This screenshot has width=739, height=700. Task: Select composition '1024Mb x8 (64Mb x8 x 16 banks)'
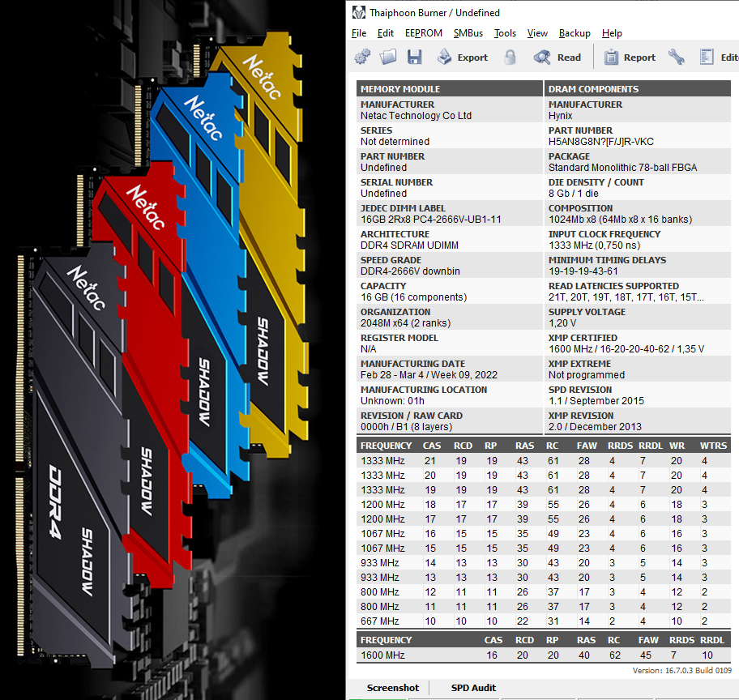pyautogui.click(x=620, y=220)
